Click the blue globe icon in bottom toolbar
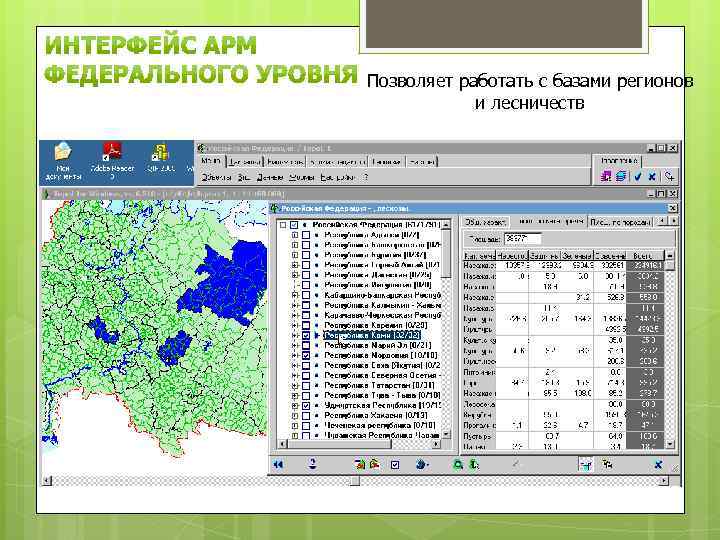 (421, 465)
